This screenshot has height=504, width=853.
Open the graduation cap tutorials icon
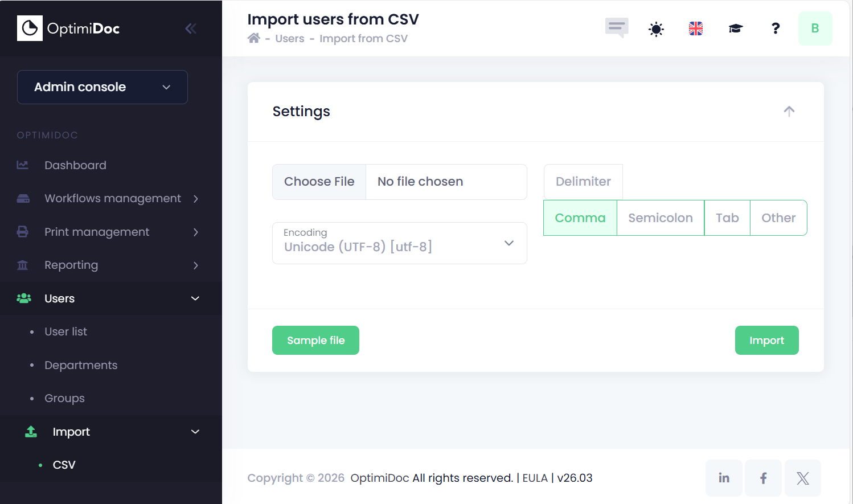[736, 28]
